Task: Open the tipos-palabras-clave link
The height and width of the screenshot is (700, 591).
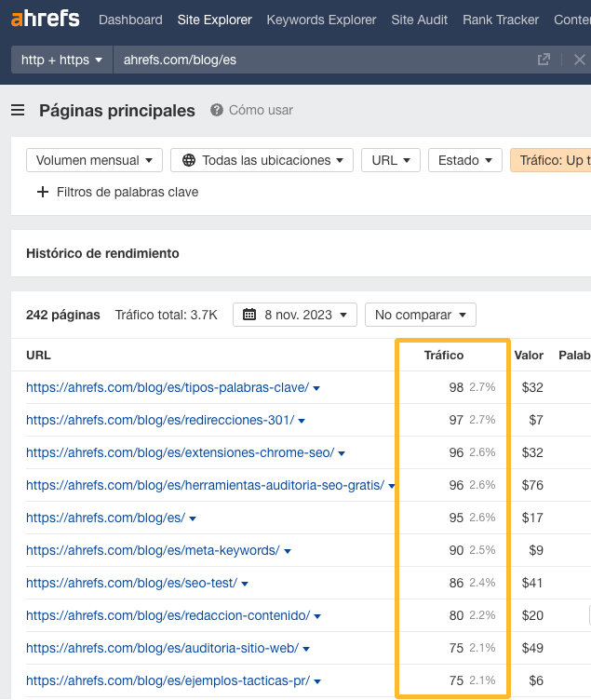Action: point(168,387)
